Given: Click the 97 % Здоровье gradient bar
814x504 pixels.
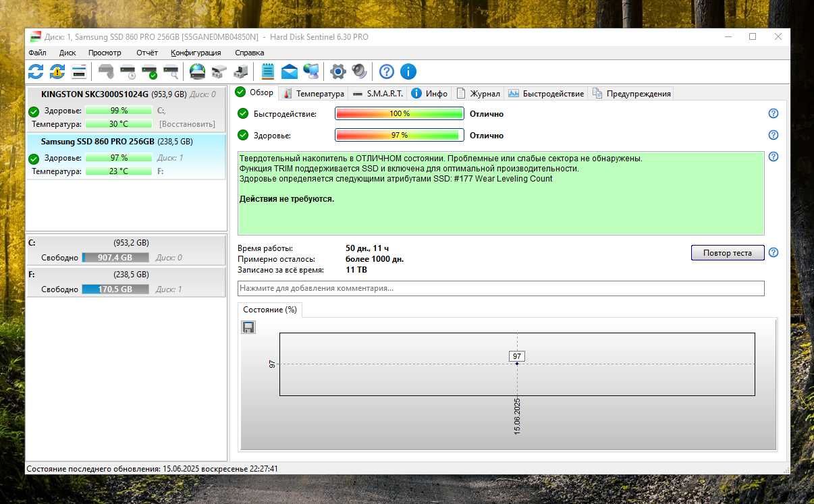Looking at the screenshot, I should [x=400, y=135].
